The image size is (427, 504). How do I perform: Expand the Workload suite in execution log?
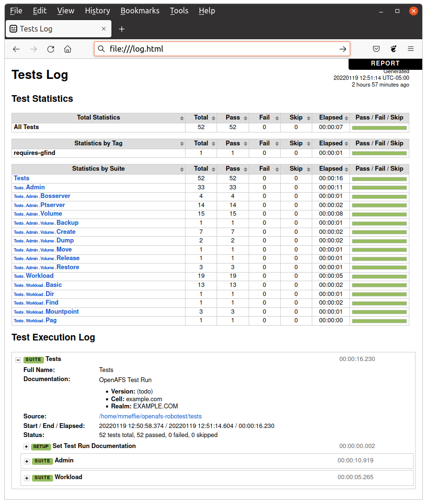[27, 478]
